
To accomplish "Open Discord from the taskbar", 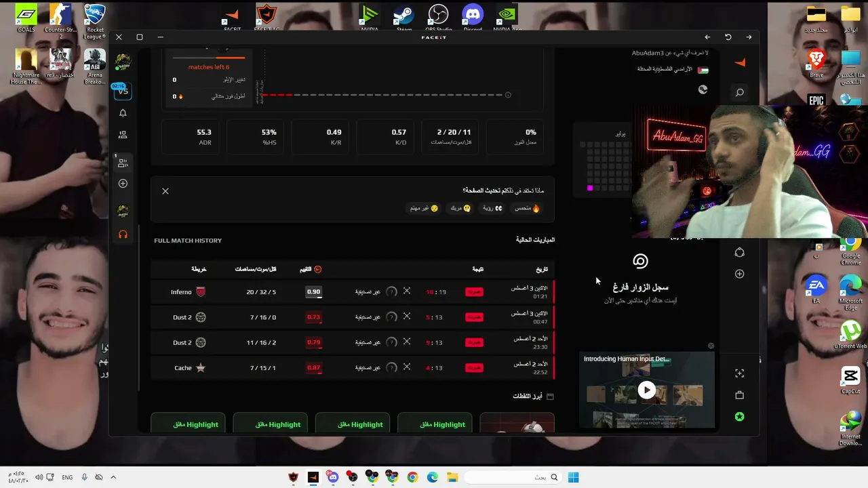I will point(332,477).
